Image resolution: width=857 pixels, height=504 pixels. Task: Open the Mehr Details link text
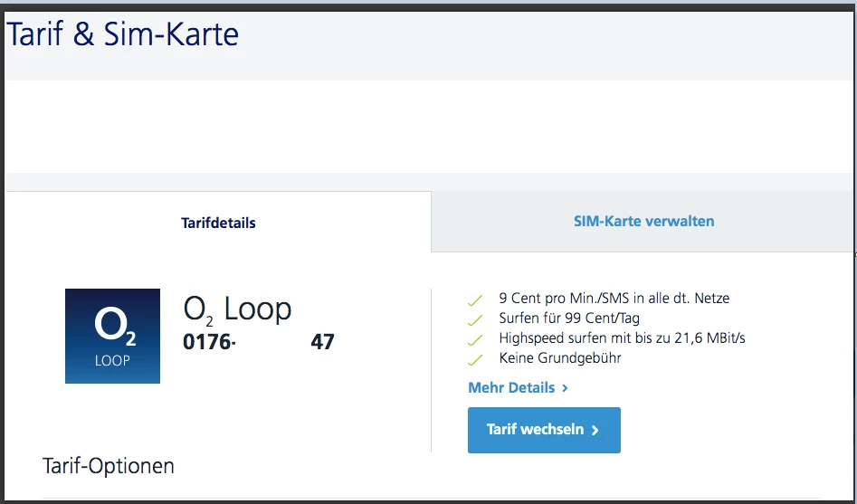tap(511, 387)
